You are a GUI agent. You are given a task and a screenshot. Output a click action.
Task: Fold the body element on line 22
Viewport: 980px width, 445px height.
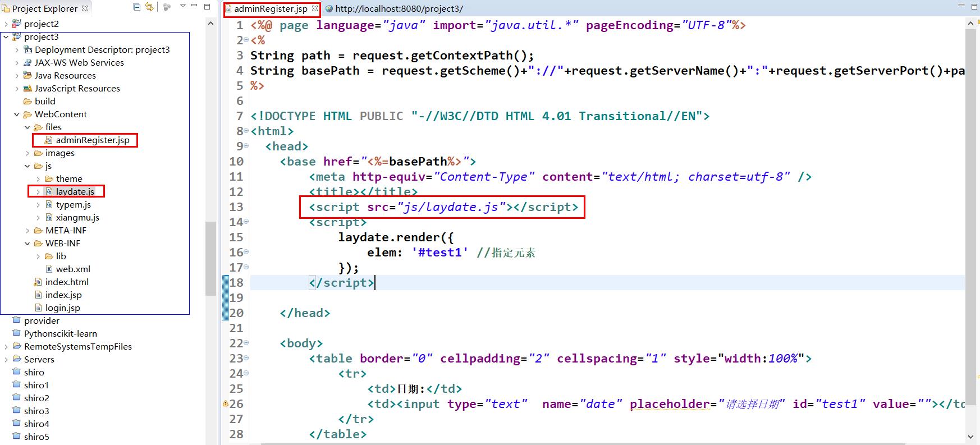[x=246, y=343]
